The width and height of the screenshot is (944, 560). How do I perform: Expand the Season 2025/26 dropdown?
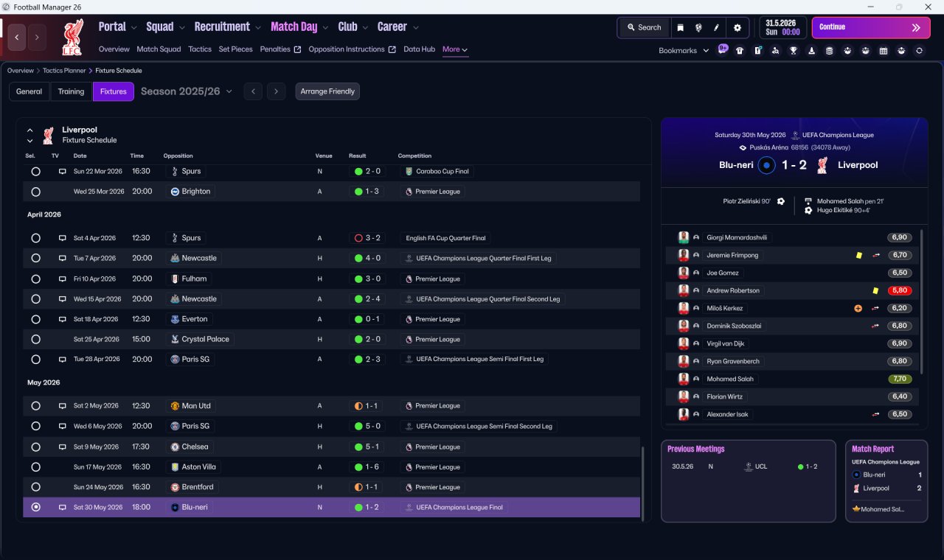click(x=187, y=91)
